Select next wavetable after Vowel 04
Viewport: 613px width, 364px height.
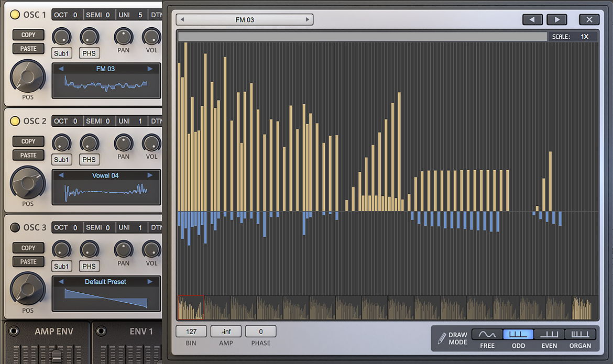pos(150,175)
